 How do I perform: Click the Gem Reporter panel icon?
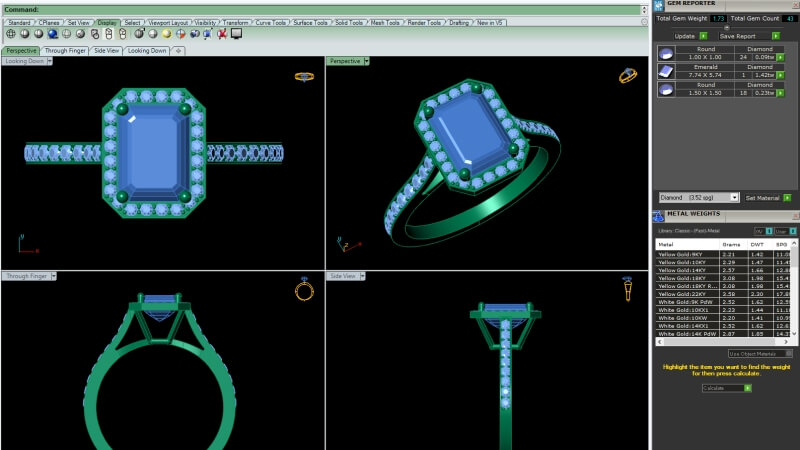[x=659, y=5]
